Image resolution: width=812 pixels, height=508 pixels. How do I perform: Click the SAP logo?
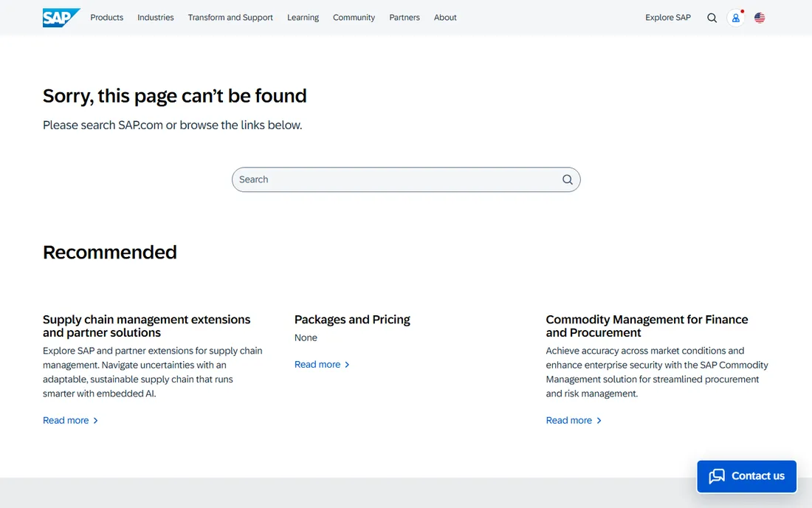coord(61,18)
